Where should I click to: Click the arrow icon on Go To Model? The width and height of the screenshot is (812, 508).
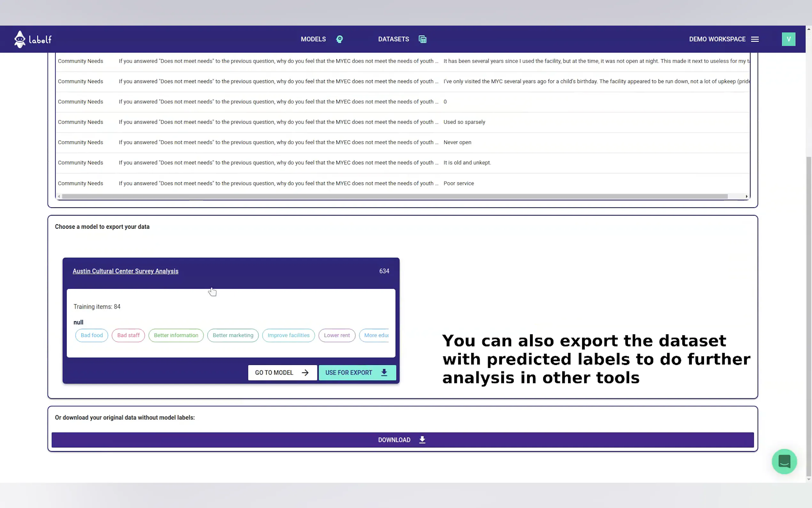click(305, 372)
